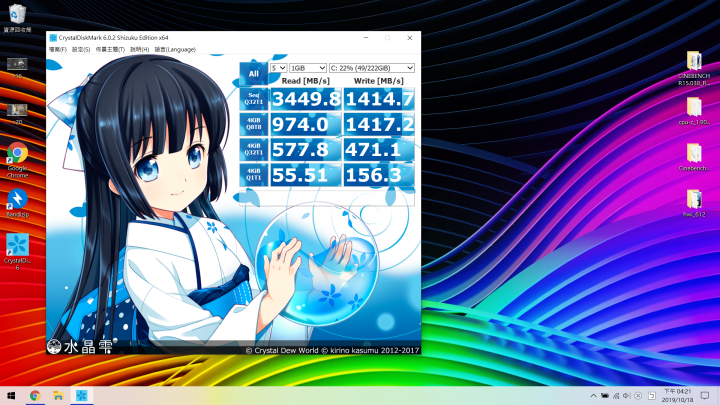Click the CrystalDiskMark taskbar button
The width and height of the screenshot is (720, 405).
82,395
